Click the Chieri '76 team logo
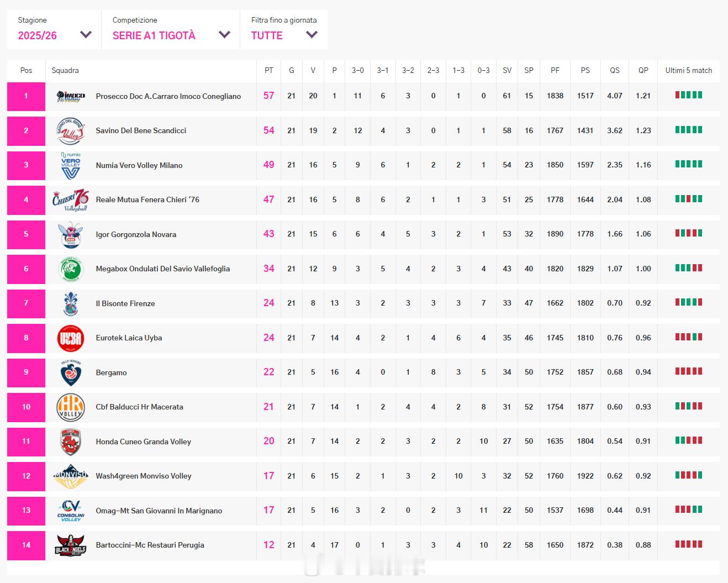The height and width of the screenshot is (583, 728). tap(71, 199)
